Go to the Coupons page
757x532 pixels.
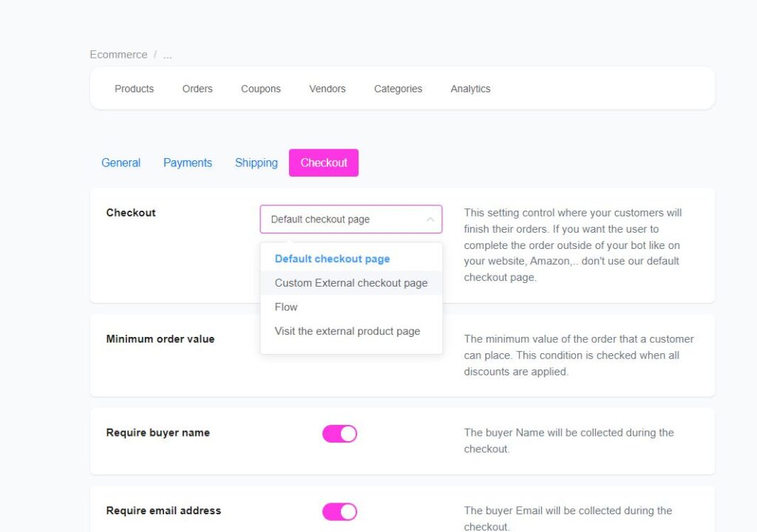pos(261,89)
